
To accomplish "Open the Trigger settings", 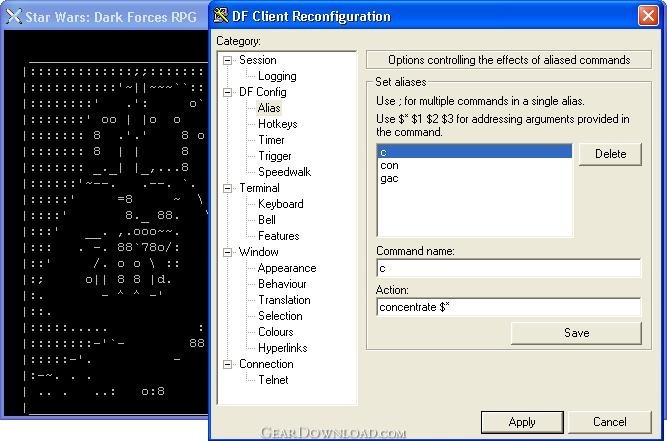I will coord(275,156).
